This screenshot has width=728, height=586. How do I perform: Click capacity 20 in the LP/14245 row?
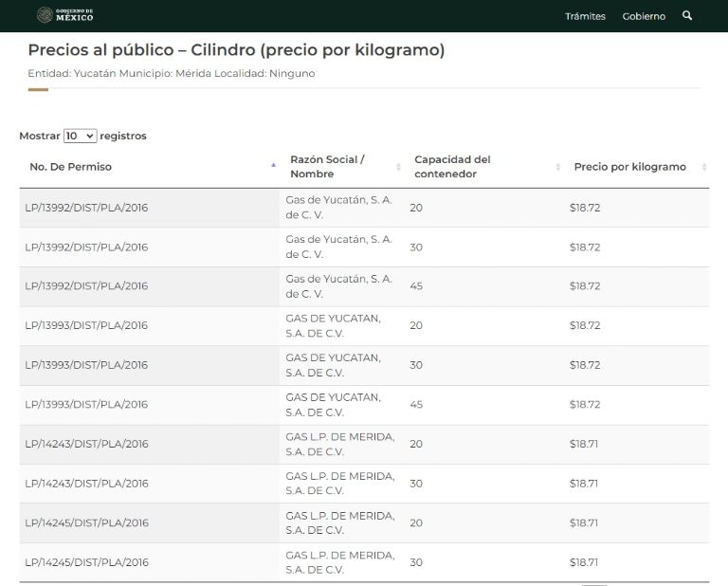pyautogui.click(x=416, y=522)
